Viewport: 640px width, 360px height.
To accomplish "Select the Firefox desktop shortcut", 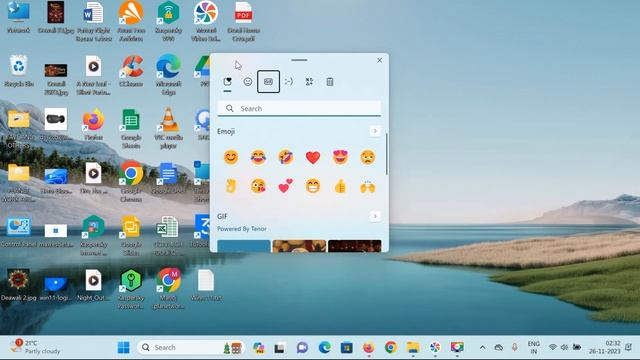I will (93, 125).
